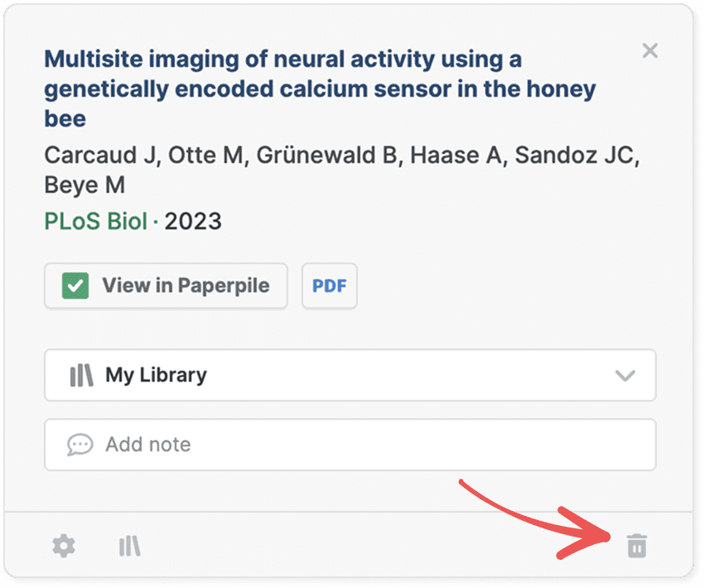The width and height of the screenshot is (704, 588).
Task: Click the green checkmark on View in Paperpile
Action: coord(75,285)
